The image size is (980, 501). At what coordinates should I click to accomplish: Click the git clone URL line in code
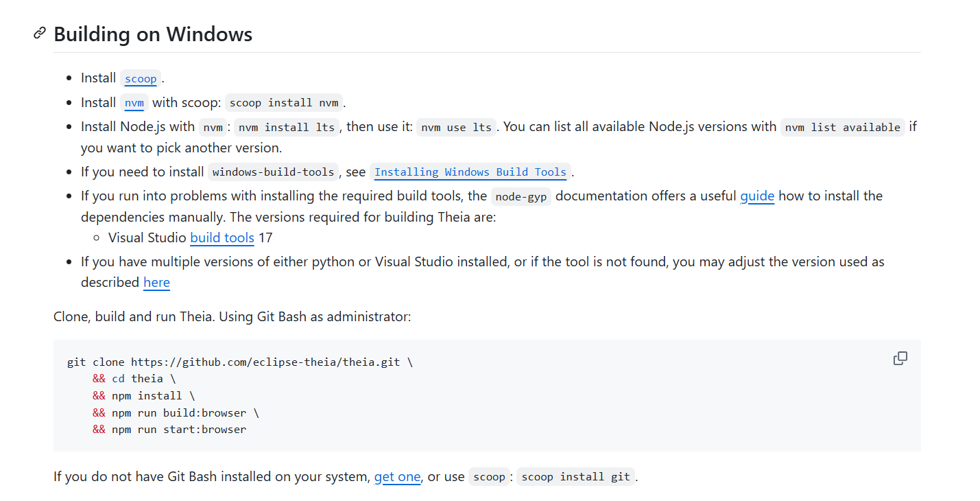point(240,362)
